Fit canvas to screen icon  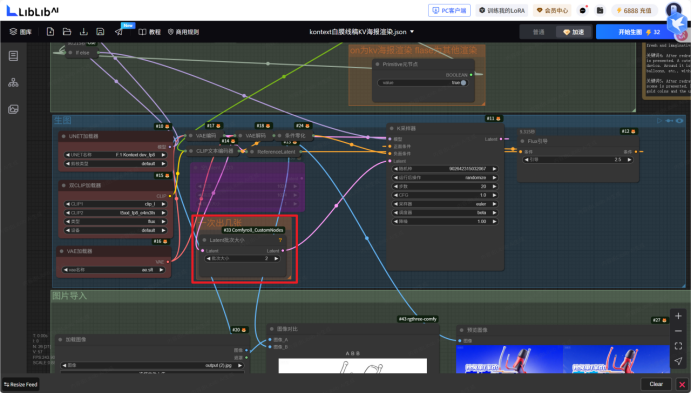click(678, 346)
